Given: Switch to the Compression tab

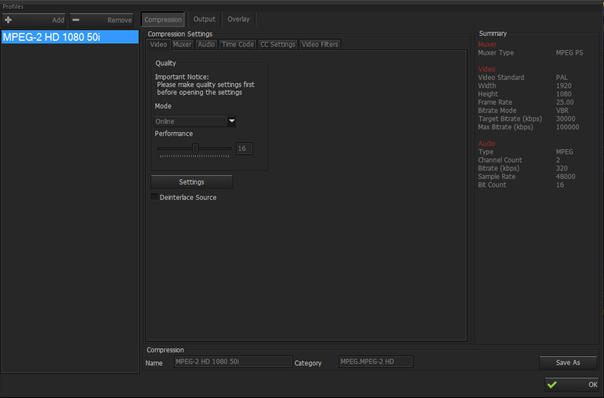Looking at the screenshot, I should click(x=163, y=20).
